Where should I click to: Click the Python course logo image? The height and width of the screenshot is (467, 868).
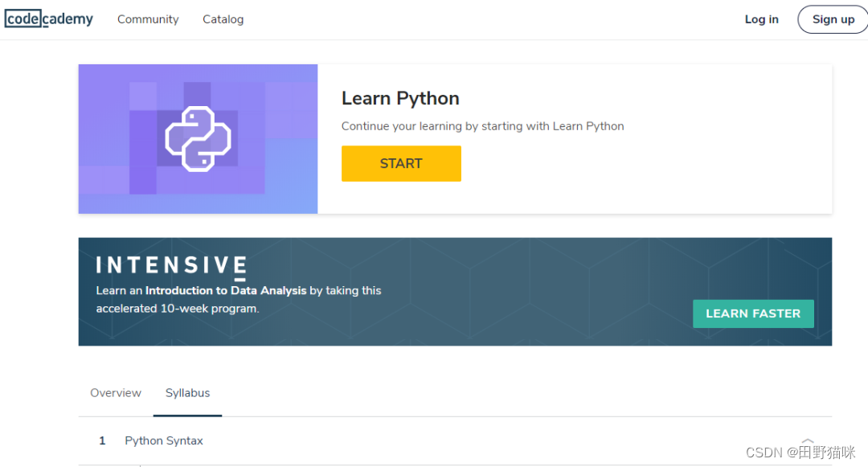pos(199,139)
